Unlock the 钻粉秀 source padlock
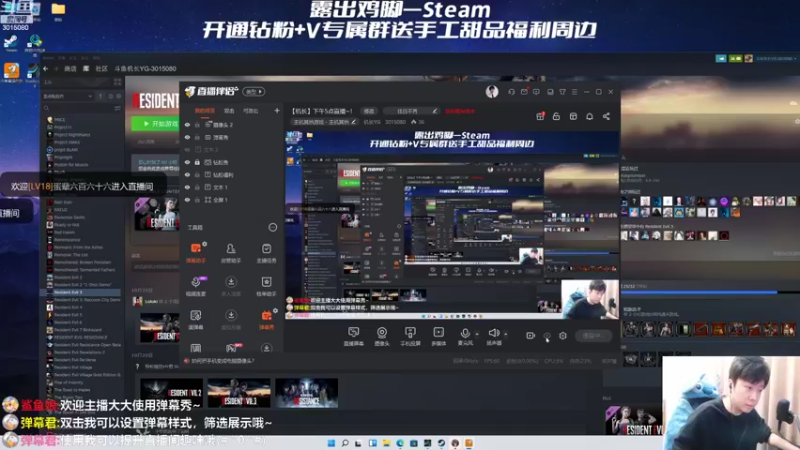Screen dimensions: 800x450 pyautogui.click(x=197, y=162)
